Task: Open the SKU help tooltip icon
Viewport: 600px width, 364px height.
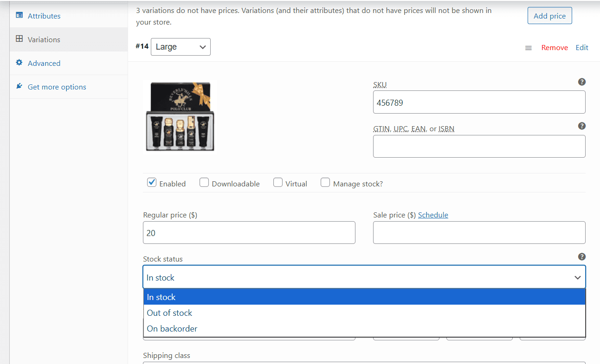Action: pos(581,82)
